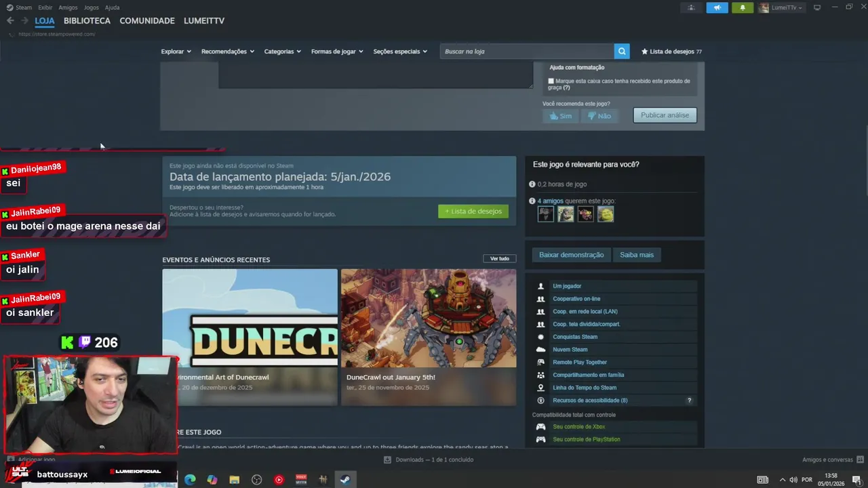The image size is (868, 488).
Task: Click the Conquistas Steam achievements icon
Action: pyautogui.click(x=540, y=337)
